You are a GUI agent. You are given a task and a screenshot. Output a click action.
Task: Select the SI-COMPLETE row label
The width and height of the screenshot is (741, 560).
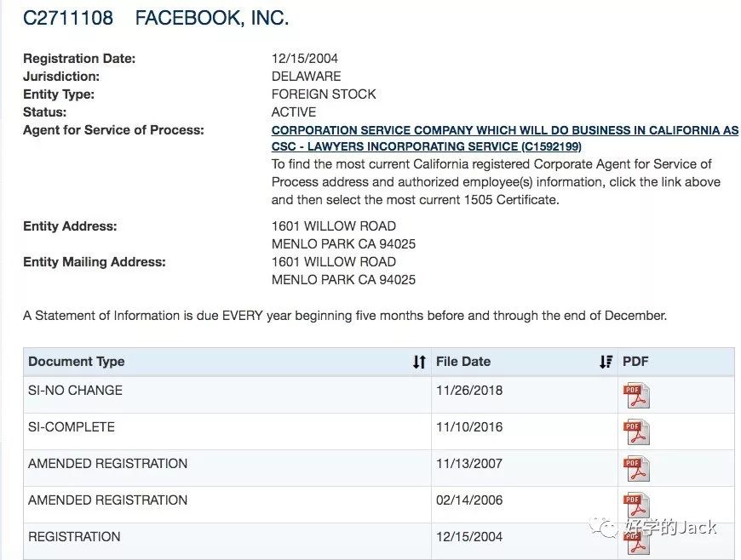72,427
